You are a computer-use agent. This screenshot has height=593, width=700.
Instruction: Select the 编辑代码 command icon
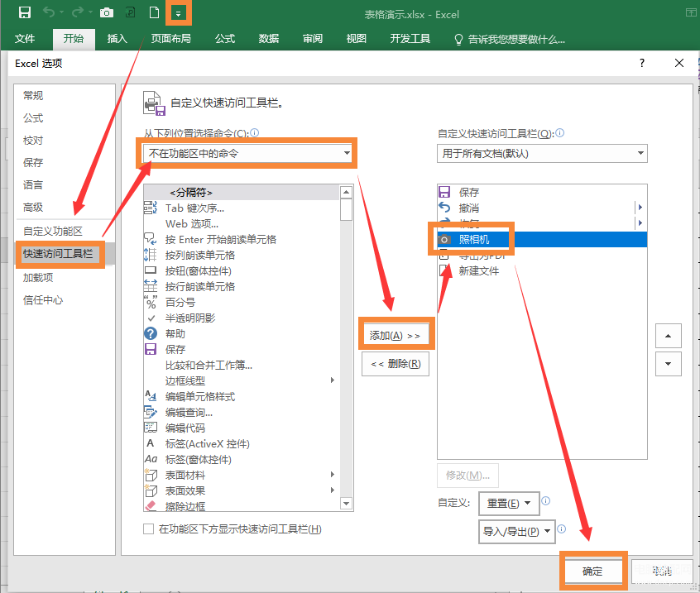point(151,428)
